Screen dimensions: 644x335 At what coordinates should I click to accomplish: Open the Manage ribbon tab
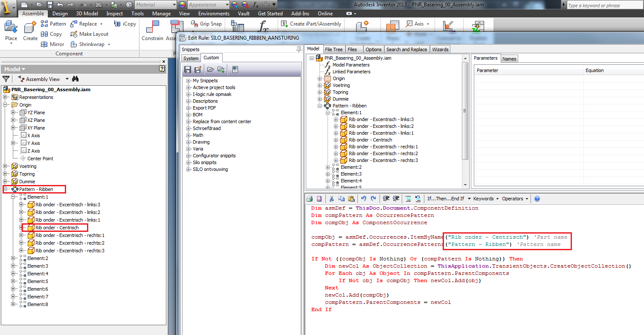tap(161, 13)
